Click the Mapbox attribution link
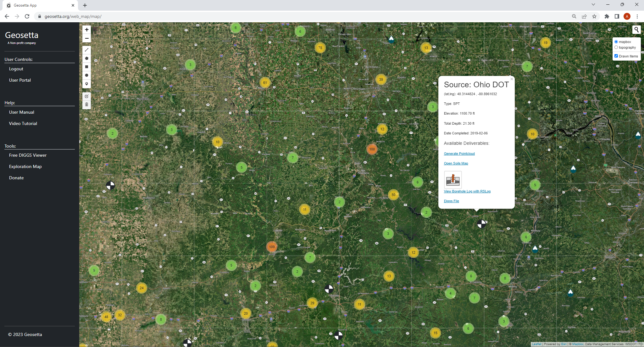The image size is (644, 347). coord(578,344)
